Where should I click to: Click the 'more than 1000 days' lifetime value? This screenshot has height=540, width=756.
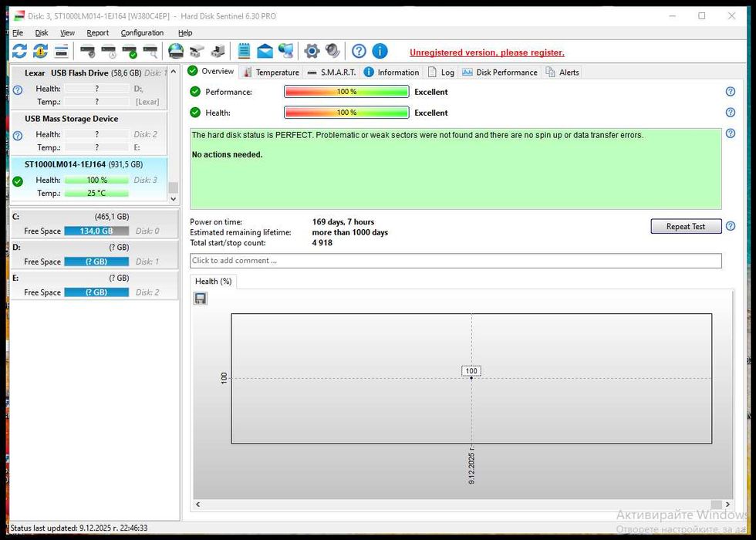coord(350,232)
